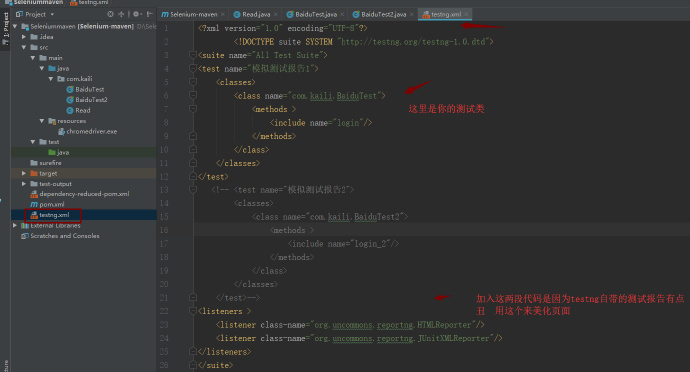Close the BaiduTest.java editor tab
This screenshot has height=372, width=690.
click(x=342, y=15)
